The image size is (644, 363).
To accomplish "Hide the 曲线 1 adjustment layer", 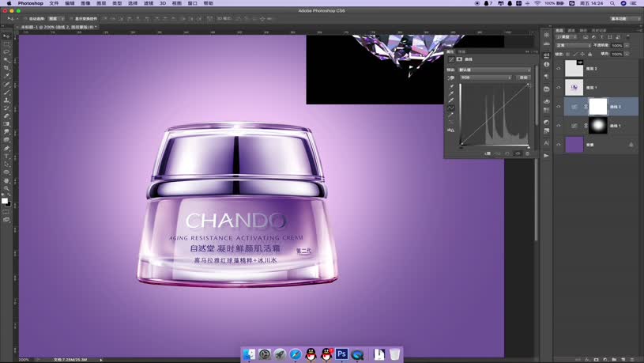I will point(558,126).
